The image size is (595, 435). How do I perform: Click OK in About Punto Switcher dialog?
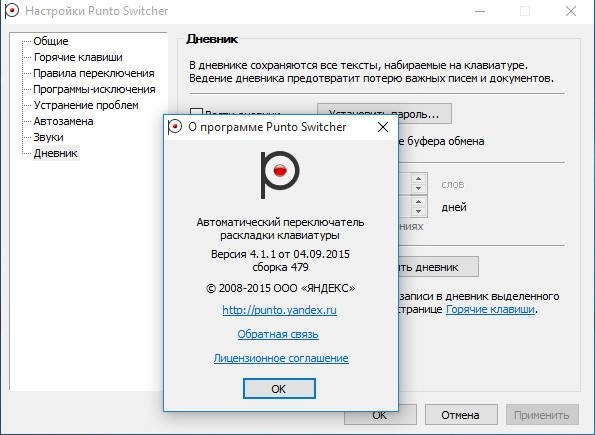click(279, 388)
